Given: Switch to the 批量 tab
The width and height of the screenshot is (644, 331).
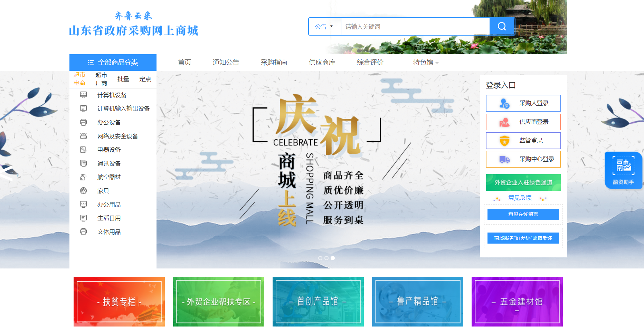Looking at the screenshot, I should point(123,79).
